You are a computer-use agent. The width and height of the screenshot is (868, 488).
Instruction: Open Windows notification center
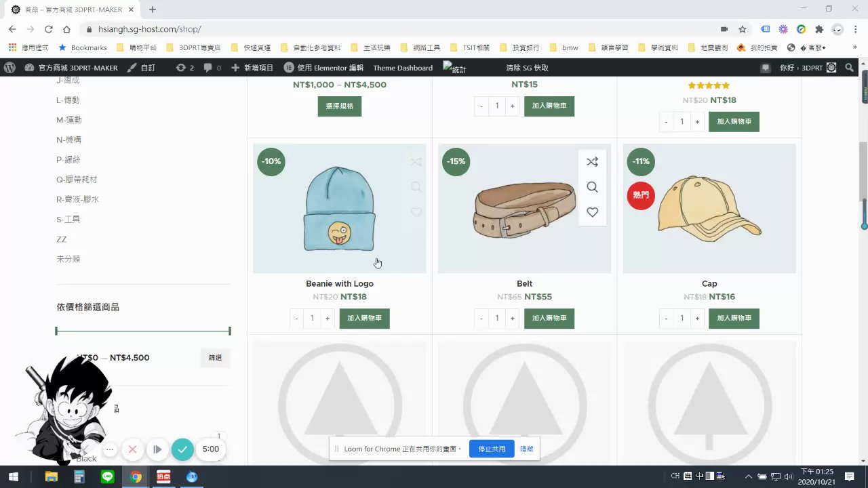[x=849, y=476]
